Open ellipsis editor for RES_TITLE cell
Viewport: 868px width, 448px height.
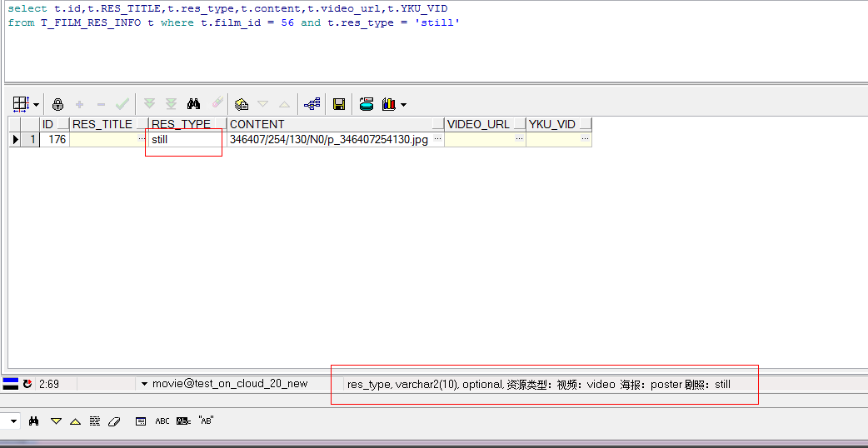[x=143, y=139]
